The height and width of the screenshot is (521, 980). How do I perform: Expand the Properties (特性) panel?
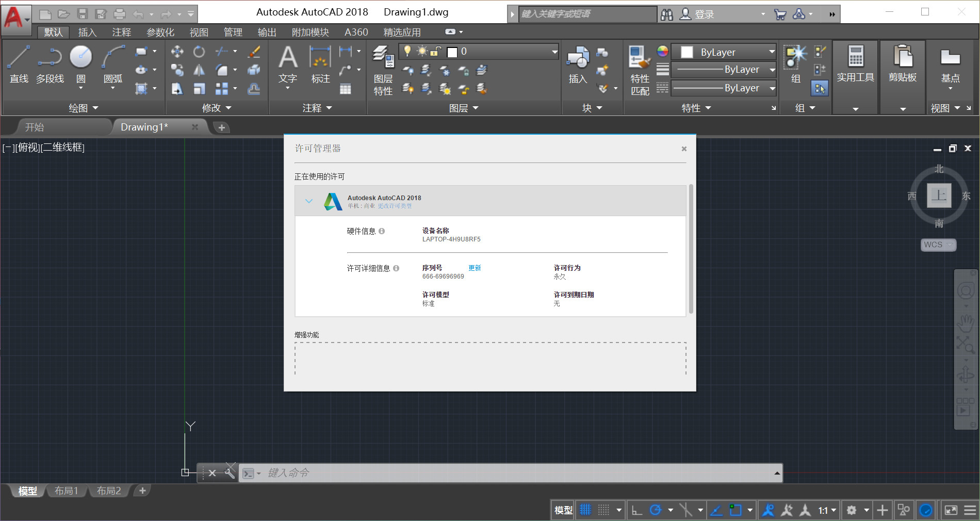696,108
